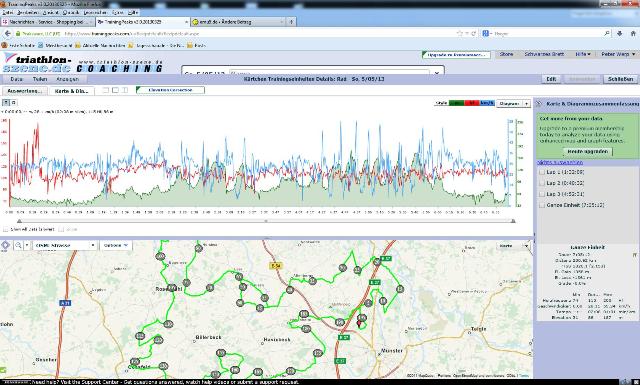The image size is (640, 385).
Task: Click the bookmark star in address bar
Action: 460,33
